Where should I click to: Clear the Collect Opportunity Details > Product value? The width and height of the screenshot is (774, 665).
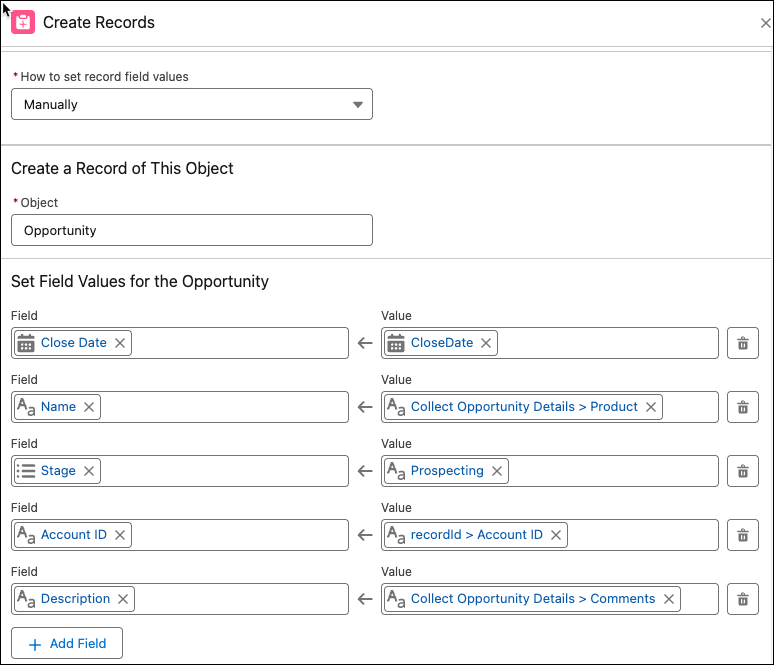(651, 407)
